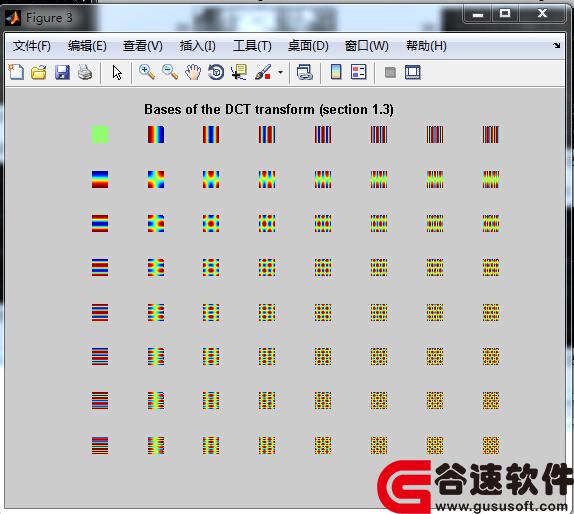Activate the Zoom In magnifier tool

pos(147,72)
